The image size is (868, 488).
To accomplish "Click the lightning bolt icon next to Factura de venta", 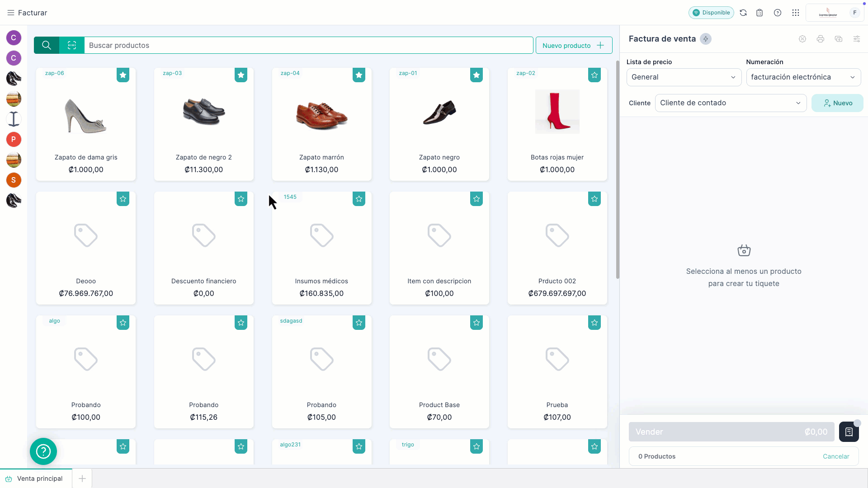I will coord(706,39).
